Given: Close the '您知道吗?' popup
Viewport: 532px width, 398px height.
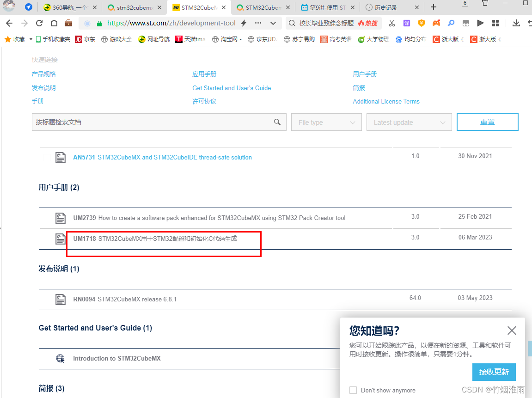Looking at the screenshot, I should tap(512, 331).
